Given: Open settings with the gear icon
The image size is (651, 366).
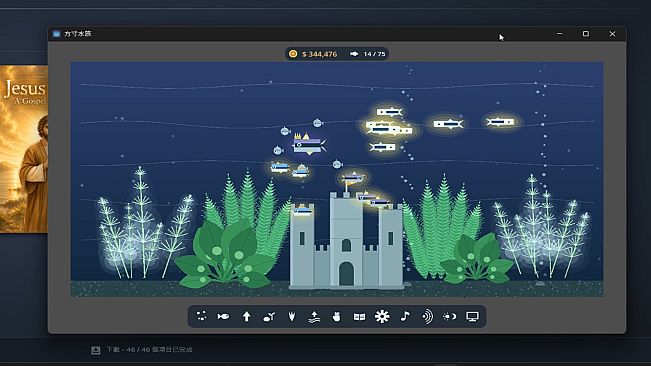Looking at the screenshot, I should point(382,317).
